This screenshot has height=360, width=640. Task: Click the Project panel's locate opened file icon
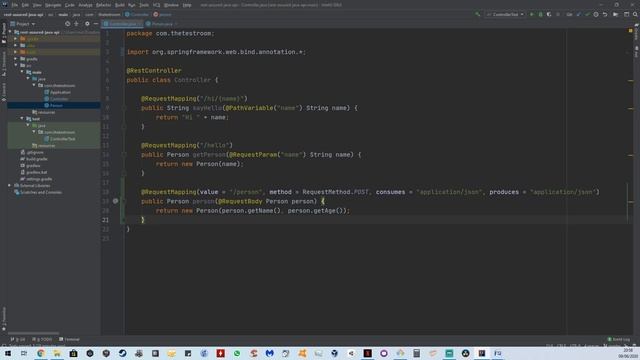tap(67, 24)
